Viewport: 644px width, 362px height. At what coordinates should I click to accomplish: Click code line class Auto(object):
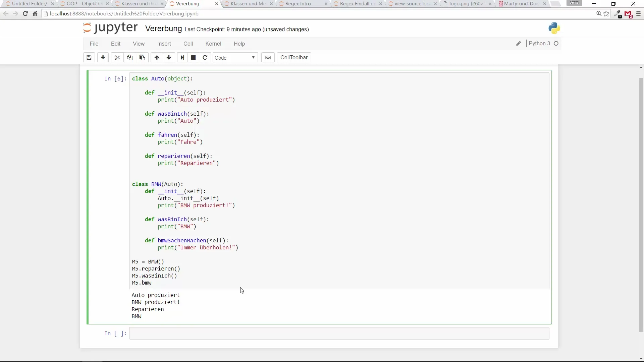[x=162, y=79]
